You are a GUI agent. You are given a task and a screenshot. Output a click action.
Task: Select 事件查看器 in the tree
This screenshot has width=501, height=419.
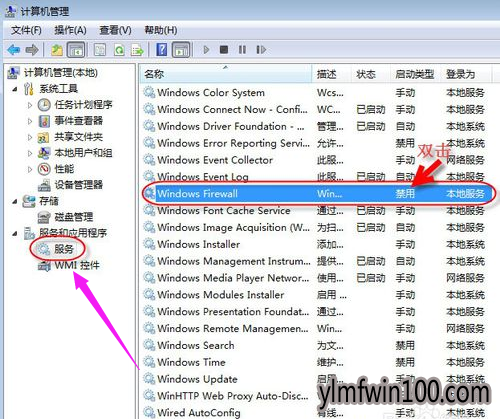[78, 121]
